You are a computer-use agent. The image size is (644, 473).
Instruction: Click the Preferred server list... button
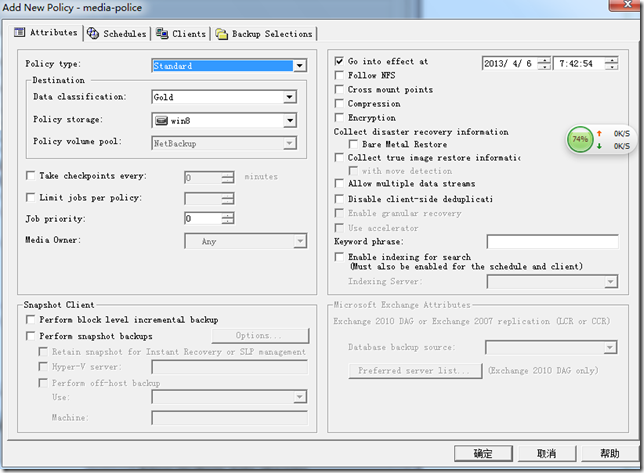(415, 371)
